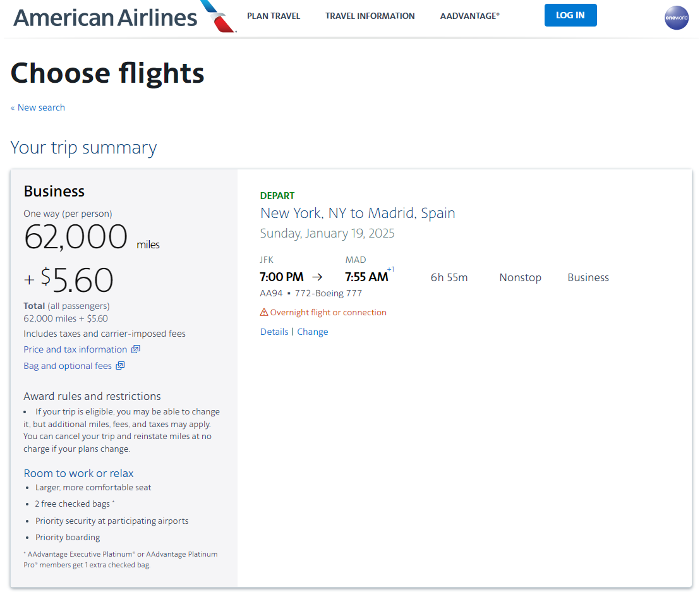Click the LOG IN button
This screenshot has height=592, width=700.
(x=570, y=15)
